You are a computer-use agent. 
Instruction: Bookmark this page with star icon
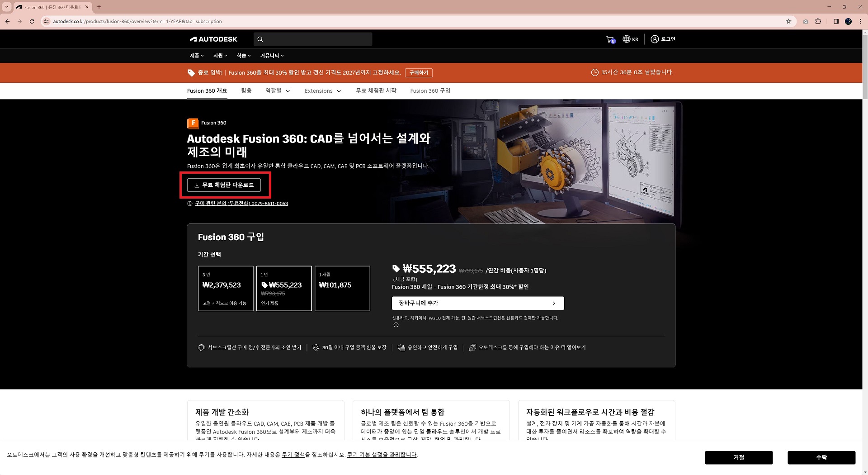(x=788, y=21)
